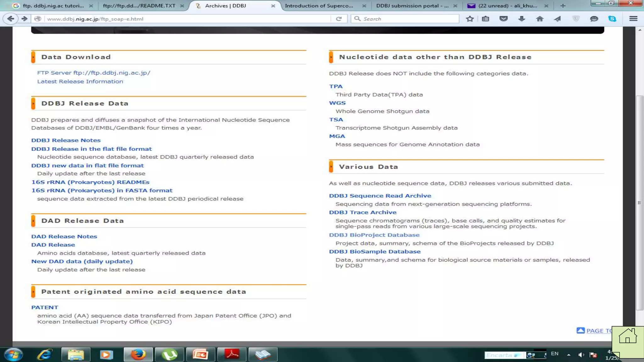Go back to the previous page
Screen dimensions: 644x362
pos(10,19)
